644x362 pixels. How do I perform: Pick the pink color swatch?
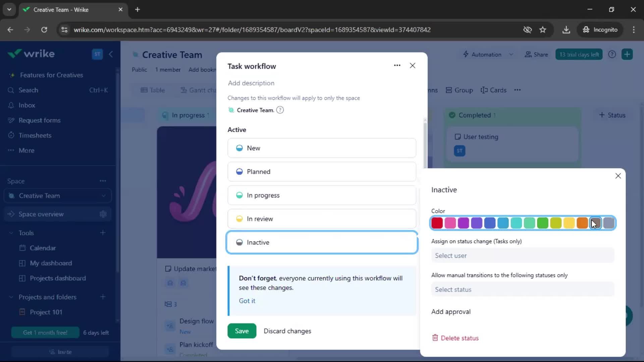(450, 223)
